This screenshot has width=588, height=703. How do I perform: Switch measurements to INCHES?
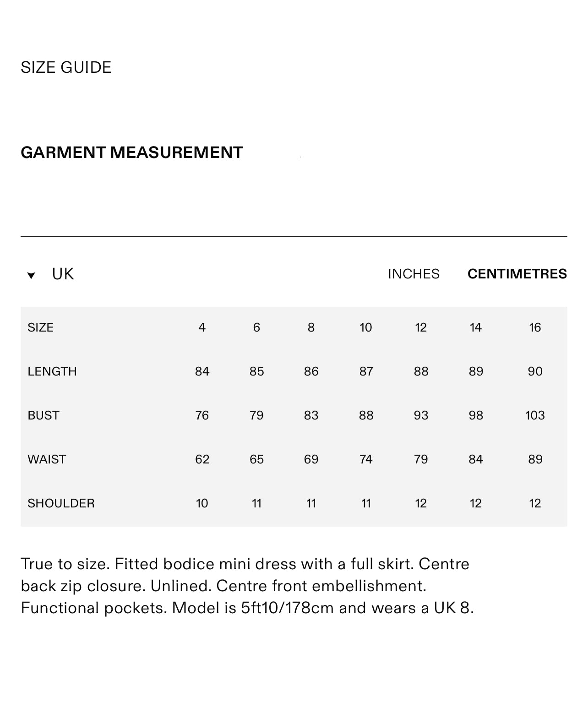pos(413,274)
